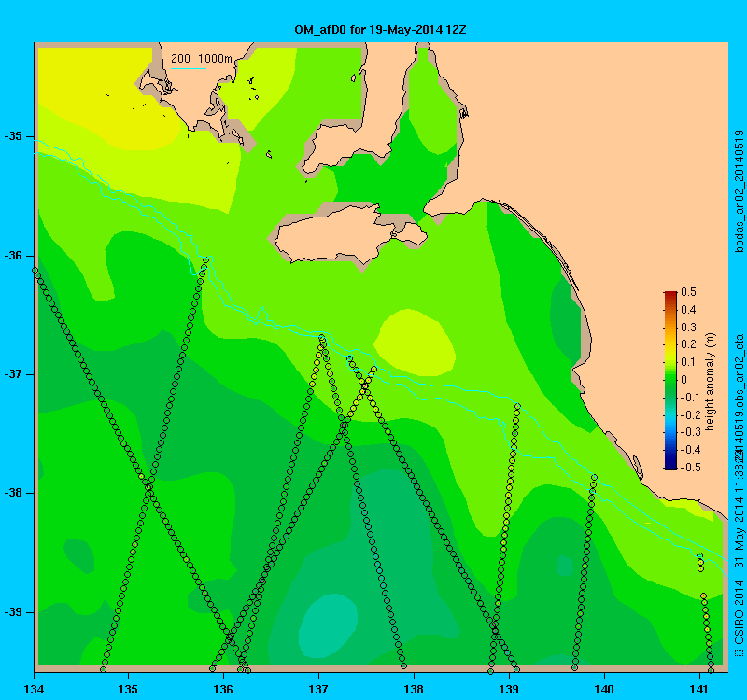The width and height of the screenshot is (747, 700).
Task: Click the height anomaly (m) axis caption
Action: [x=711, y=382]
